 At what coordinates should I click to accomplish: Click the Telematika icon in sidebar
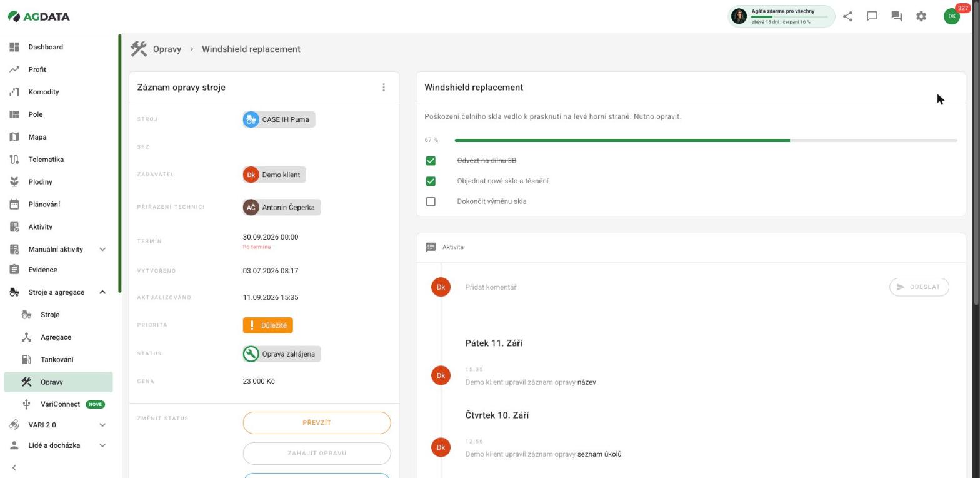pos(14,160)
